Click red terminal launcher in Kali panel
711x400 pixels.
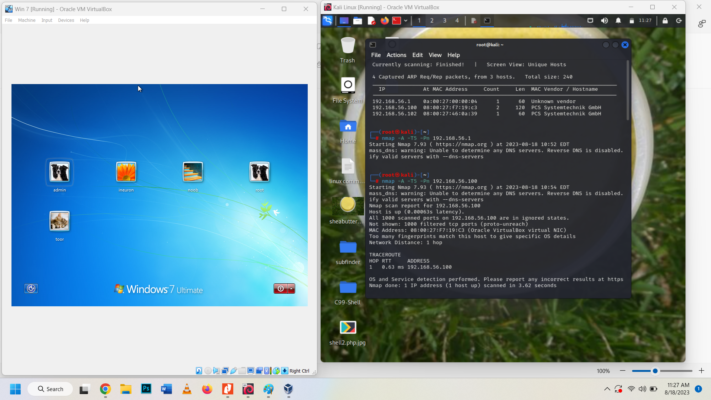point(396,20)
